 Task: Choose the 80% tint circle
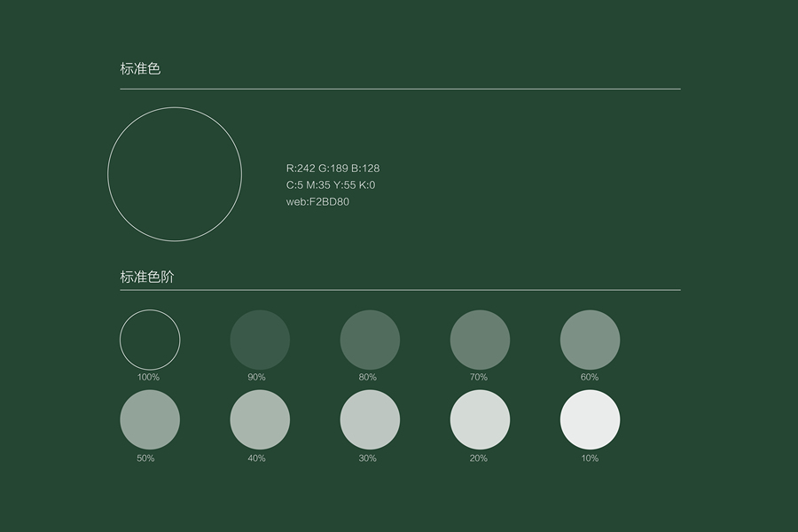370,340
